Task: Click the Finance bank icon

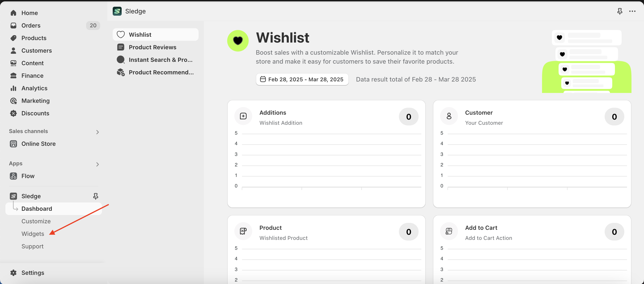Action: (x=13, y=75)
